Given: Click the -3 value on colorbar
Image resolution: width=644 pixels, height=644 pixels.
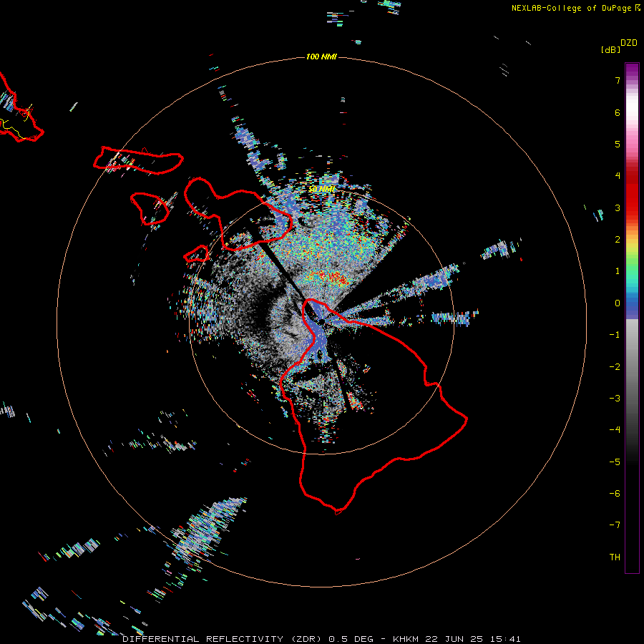Looking at the screenshot, I should coord(615,399).
